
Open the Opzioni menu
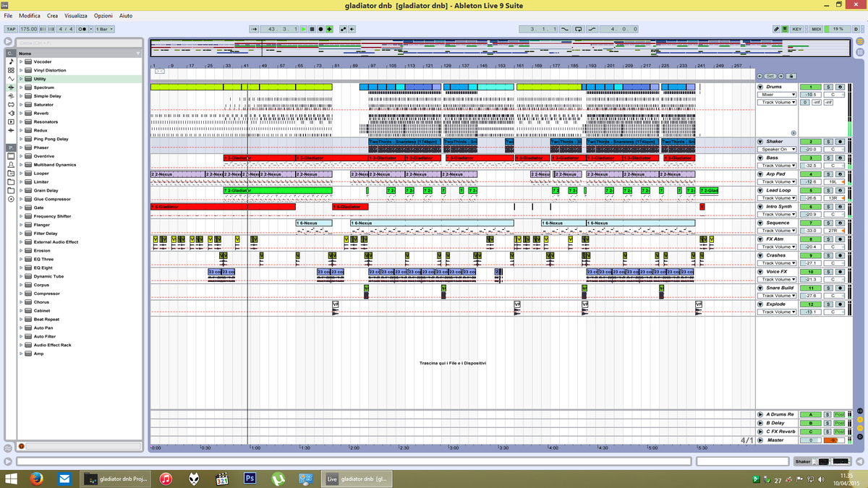point(103,15)
